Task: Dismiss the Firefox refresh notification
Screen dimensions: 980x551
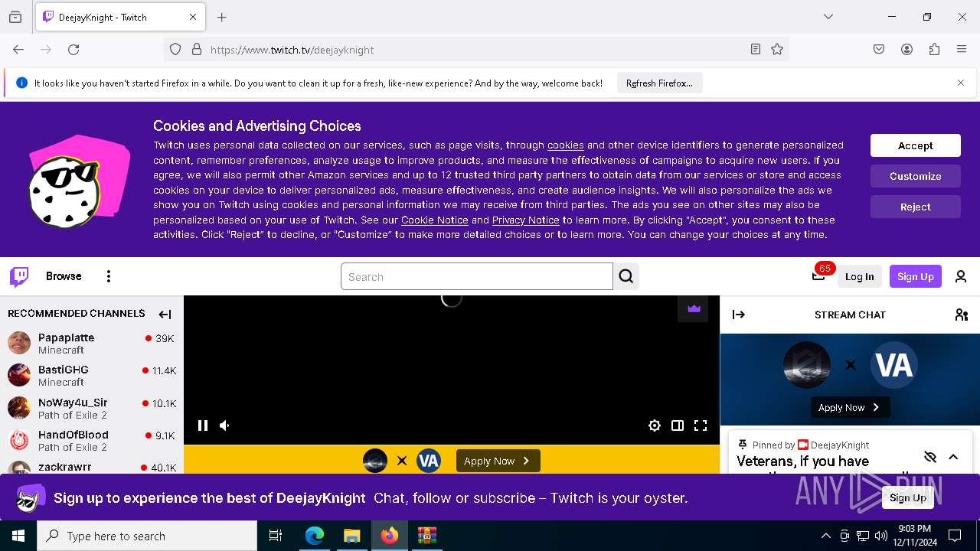Action: pyautogui.click(x=961, y=83)
